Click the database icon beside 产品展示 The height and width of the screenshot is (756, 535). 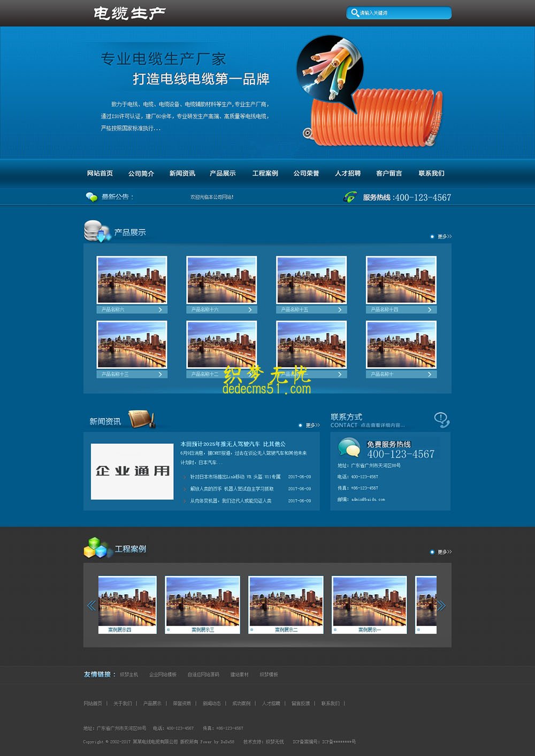click(96, 231)
